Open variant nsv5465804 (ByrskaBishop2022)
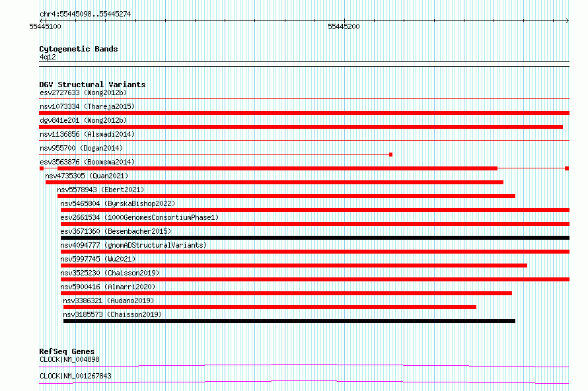588x391 pixels. pos(118,203)
